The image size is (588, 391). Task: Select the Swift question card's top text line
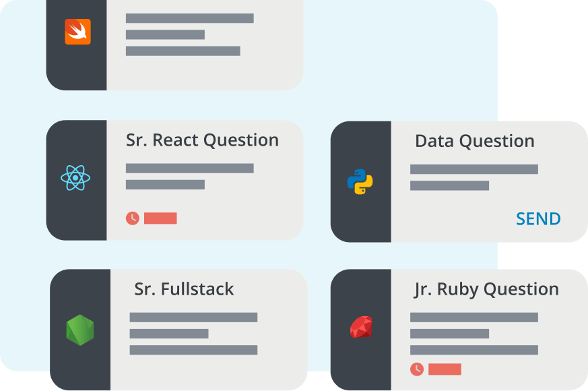(x=190, y=18)
